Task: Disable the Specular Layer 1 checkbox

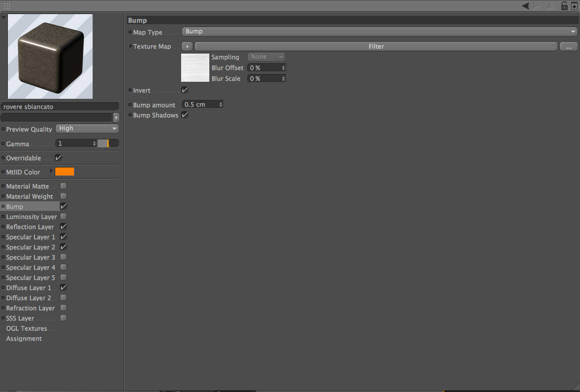Action: tap(64, 237)
